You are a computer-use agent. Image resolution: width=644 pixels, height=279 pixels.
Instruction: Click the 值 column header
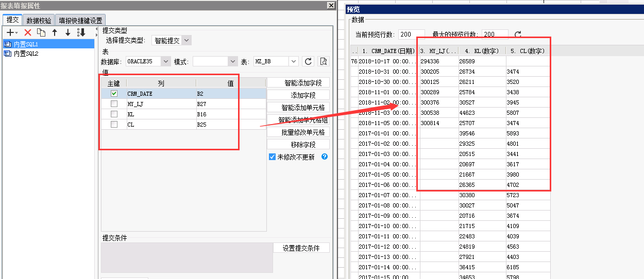click(231, 83)
